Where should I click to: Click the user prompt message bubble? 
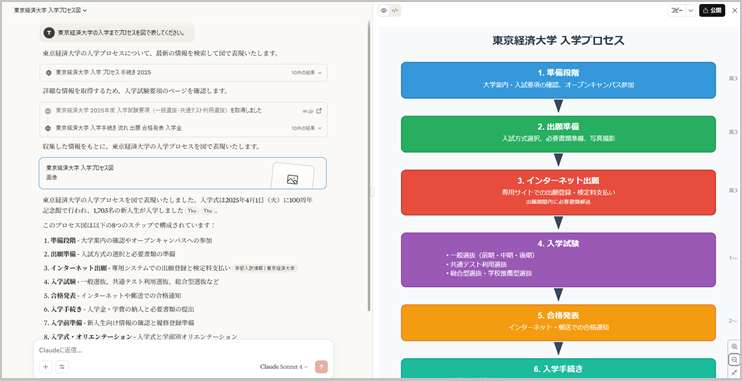pyautogui.click(x=117, y=33)
